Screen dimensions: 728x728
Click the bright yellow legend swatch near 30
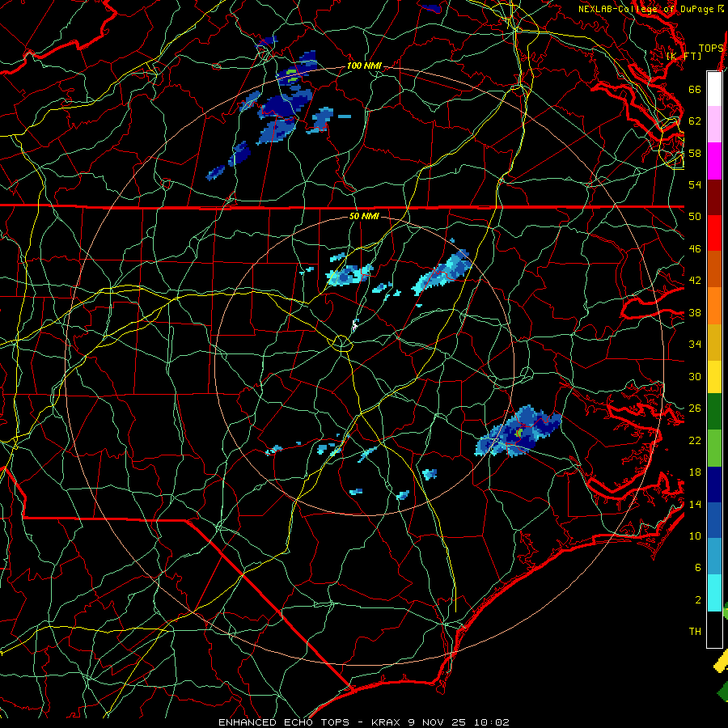714,376
